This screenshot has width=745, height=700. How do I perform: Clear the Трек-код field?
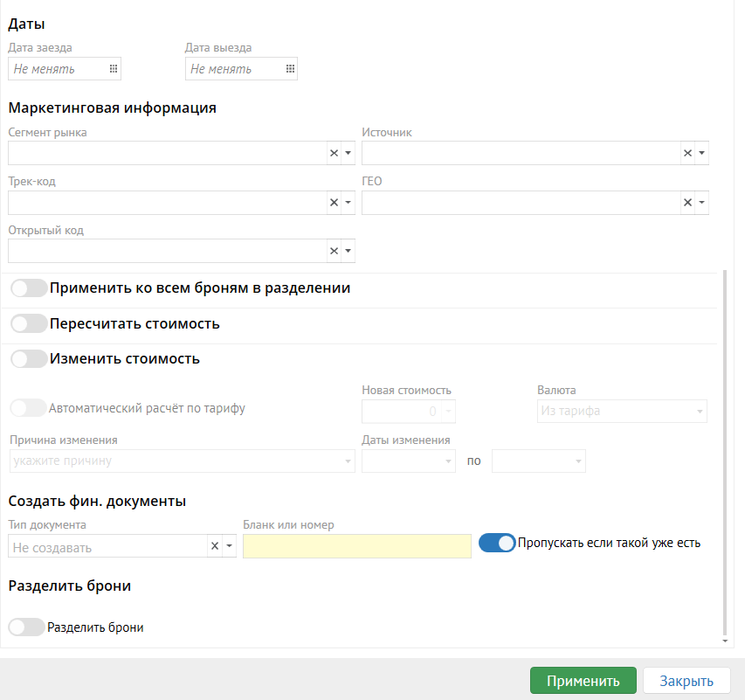click(x=334, y=203)
